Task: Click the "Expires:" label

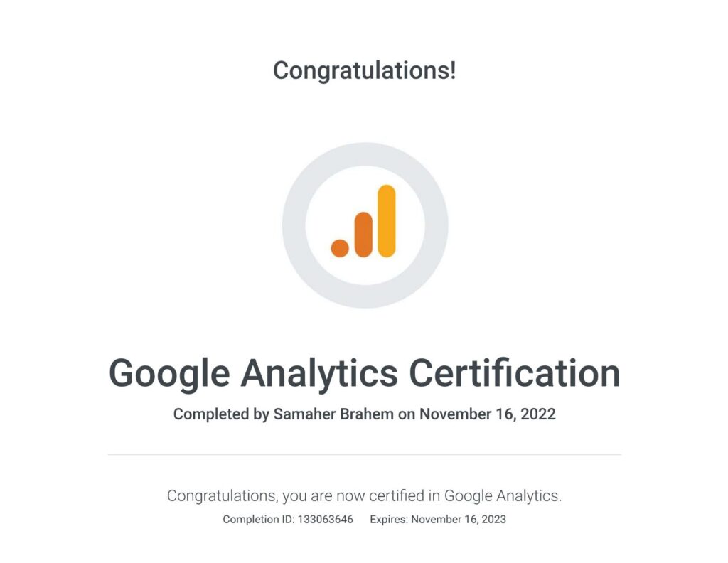Action: (389, 519)
